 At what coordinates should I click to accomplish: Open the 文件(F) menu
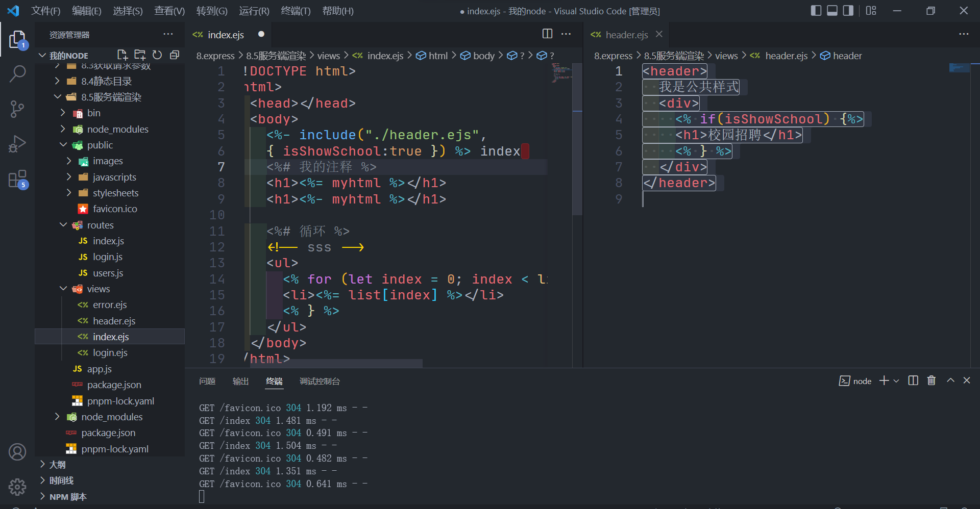tap(46, 11)
